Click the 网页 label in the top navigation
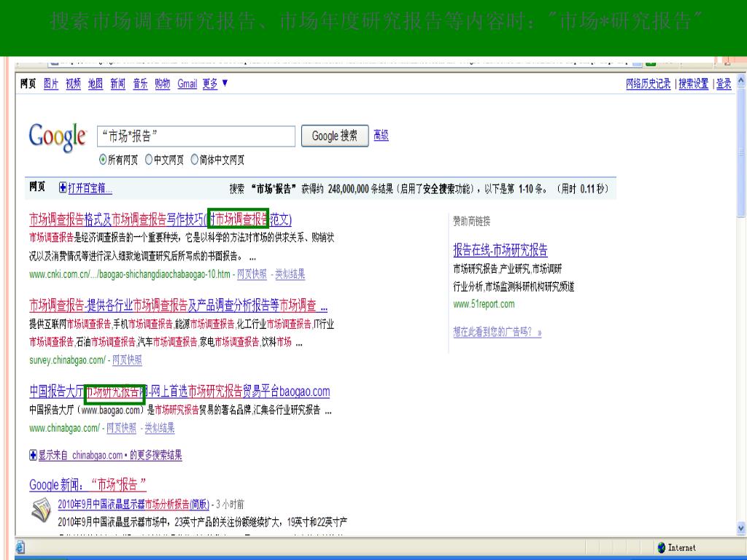 click(x=28, y=84)
